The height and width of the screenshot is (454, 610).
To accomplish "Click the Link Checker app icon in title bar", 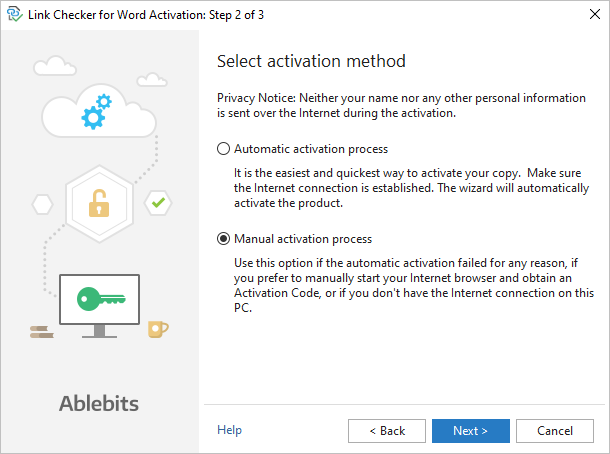I will point(14,14).
